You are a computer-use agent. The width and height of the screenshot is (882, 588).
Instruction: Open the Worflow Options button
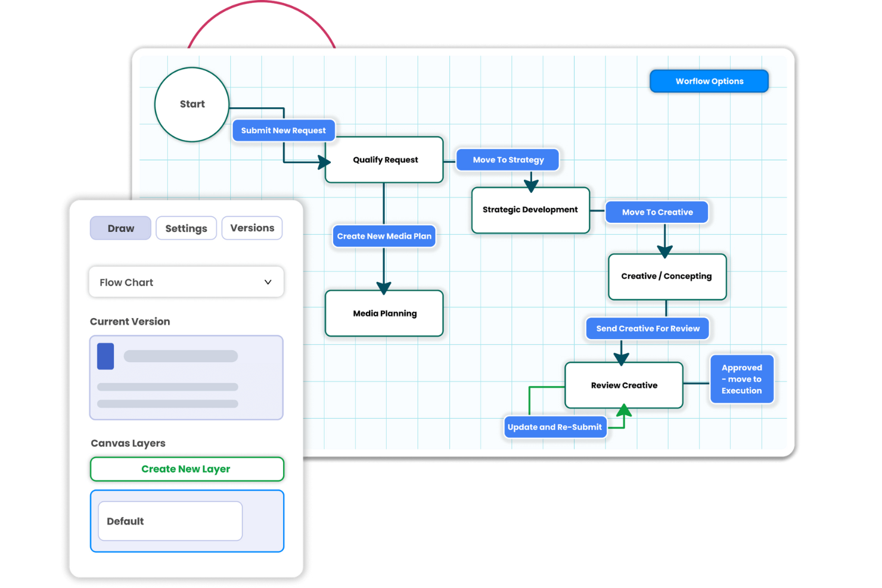[x=709, y=81]
